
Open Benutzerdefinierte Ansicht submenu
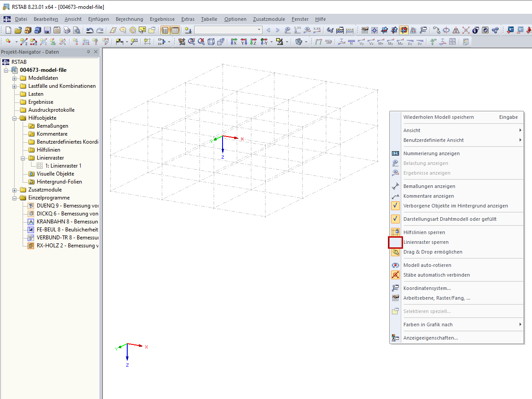(457, 140)
